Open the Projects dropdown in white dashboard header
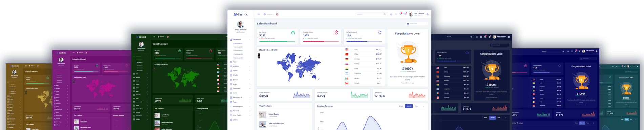The width and height of the screenshot is (644, 130). 269,14
